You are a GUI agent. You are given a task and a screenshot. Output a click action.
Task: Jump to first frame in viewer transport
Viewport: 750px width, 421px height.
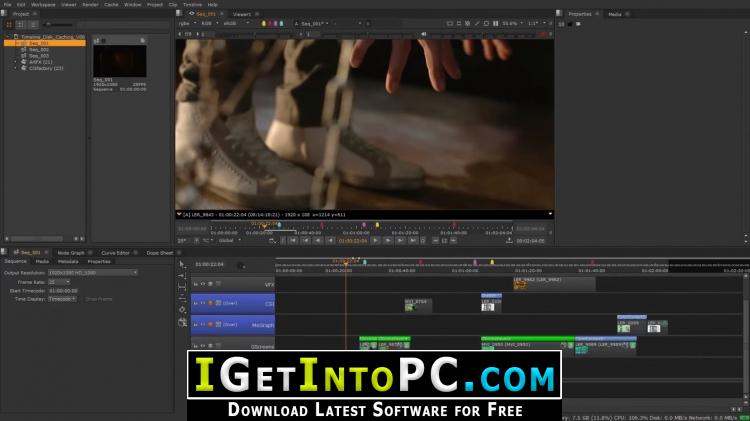(293, 241)
